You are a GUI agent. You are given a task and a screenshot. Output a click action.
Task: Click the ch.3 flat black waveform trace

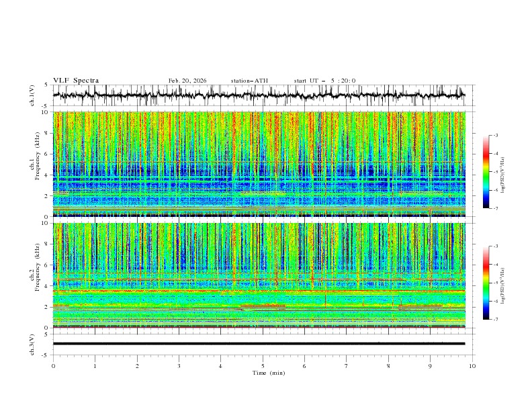(259, 344)
